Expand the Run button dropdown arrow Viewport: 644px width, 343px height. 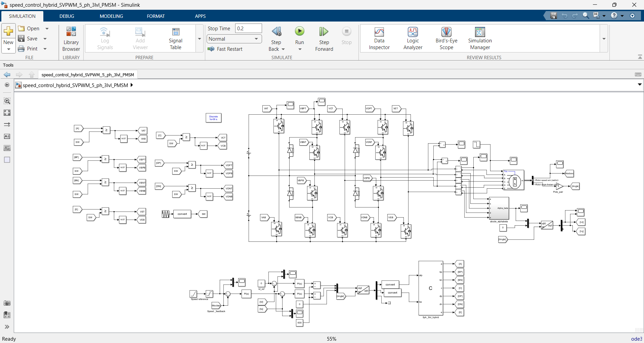coord(300,49)
